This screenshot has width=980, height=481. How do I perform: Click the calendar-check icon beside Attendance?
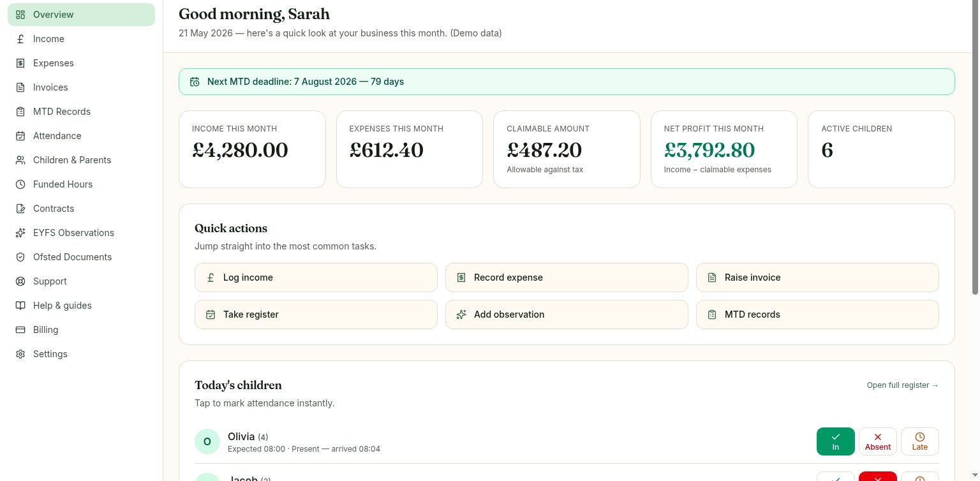[x=20, y=136]
